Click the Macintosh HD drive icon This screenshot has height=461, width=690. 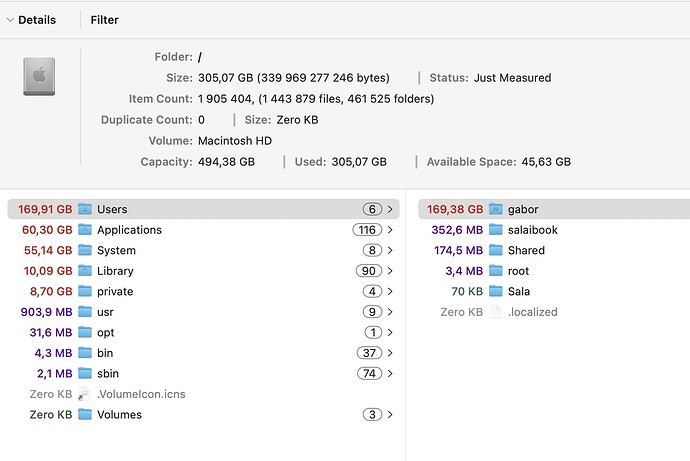[x=38, y=77]
